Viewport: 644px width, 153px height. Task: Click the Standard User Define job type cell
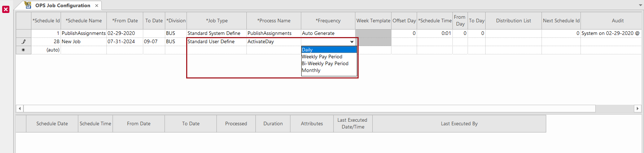coord(216,42)
